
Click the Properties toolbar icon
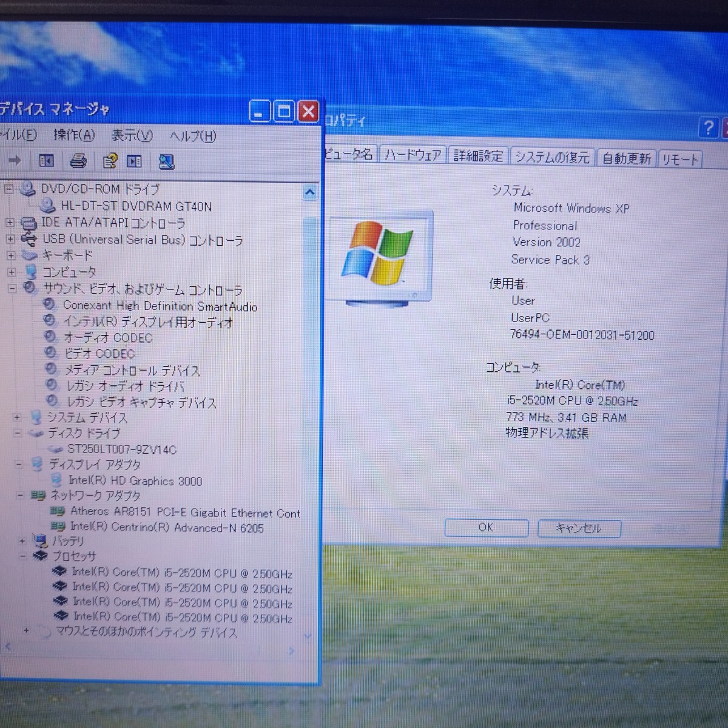(x=110, y=161)
